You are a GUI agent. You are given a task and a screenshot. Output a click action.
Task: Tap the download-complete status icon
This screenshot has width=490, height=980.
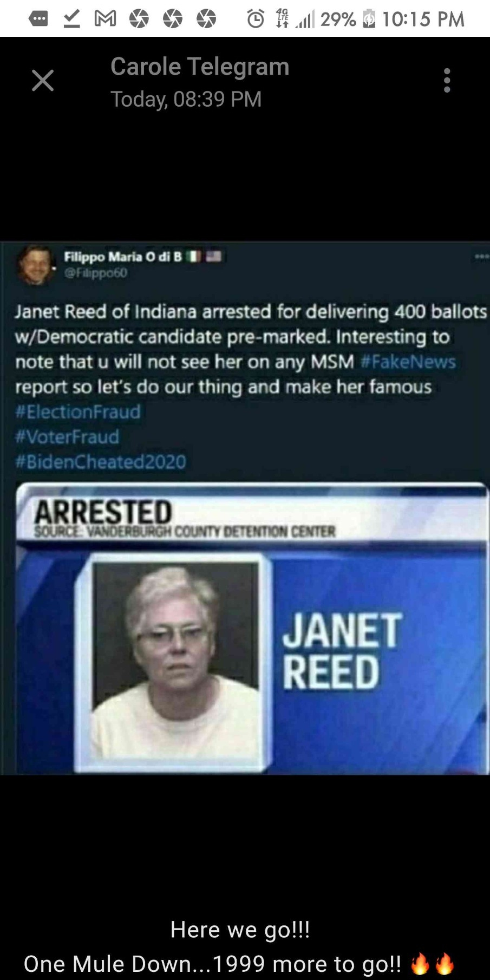pos(71,19)
